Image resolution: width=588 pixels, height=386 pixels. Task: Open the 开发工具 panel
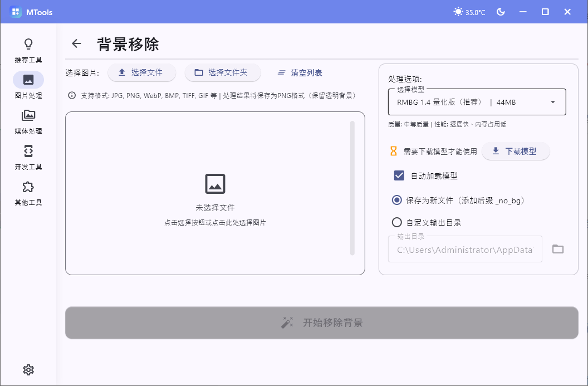click(28, 156)
